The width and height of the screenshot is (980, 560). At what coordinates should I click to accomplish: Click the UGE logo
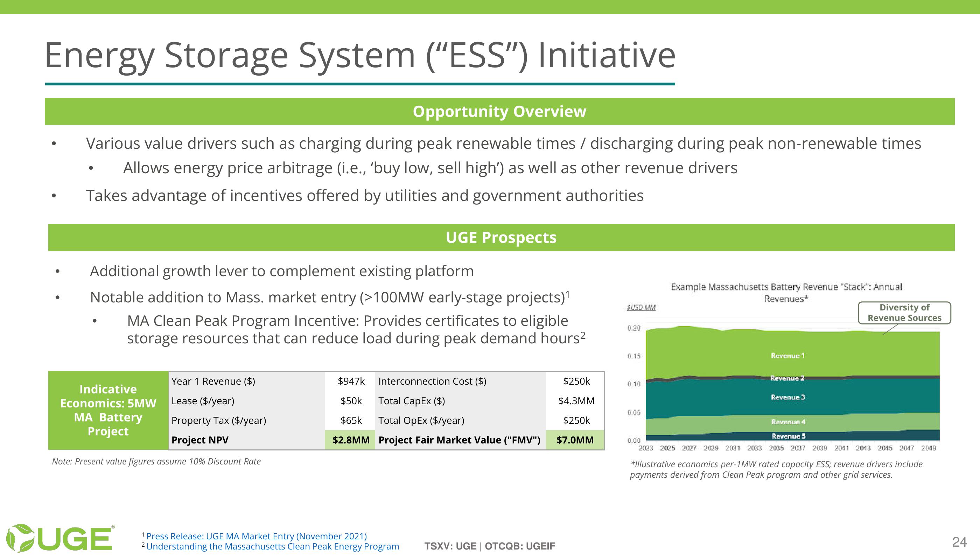coord(61,538)
